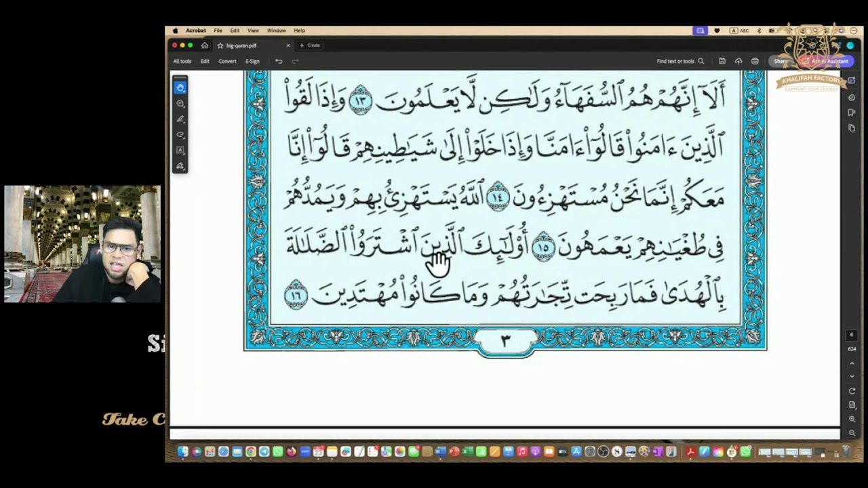
Task: Go to the Acrobat home icon
Action: pyautogui.click(x=204, y=45)
